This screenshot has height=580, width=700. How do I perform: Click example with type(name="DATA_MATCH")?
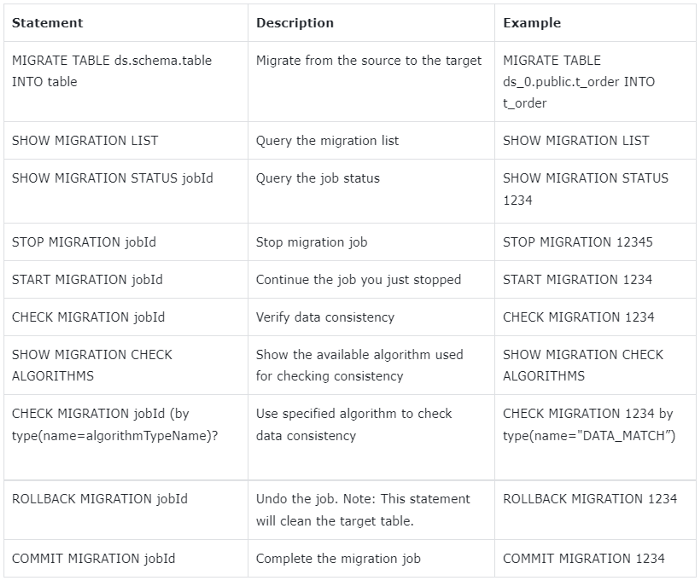tap(590, 435)
